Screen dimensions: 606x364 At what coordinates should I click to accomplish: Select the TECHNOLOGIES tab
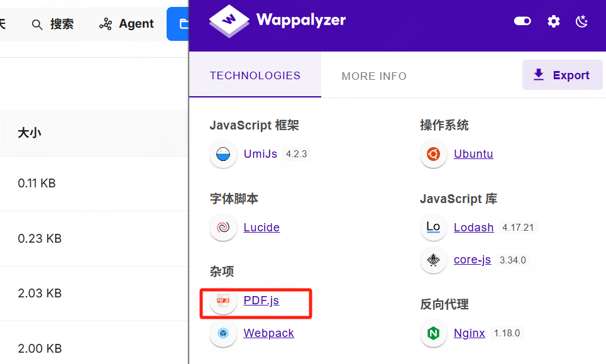pyautogui.click(x=255, y=75)
